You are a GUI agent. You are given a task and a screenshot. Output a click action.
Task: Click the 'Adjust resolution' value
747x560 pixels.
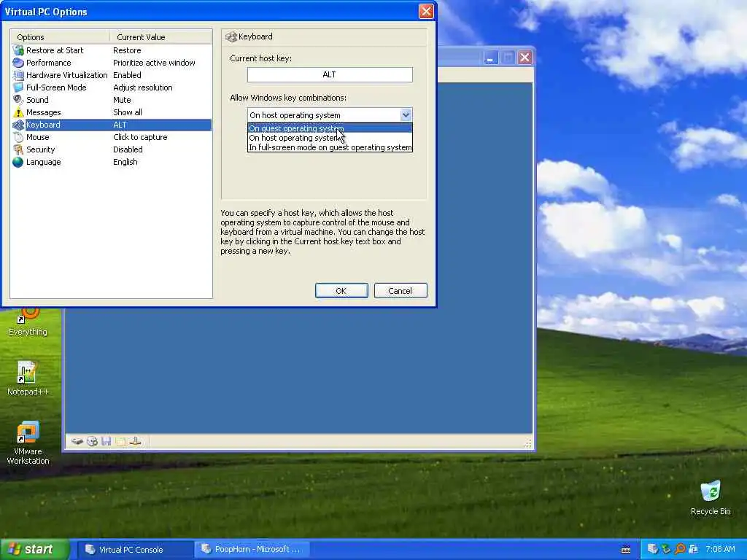(142, 87)
